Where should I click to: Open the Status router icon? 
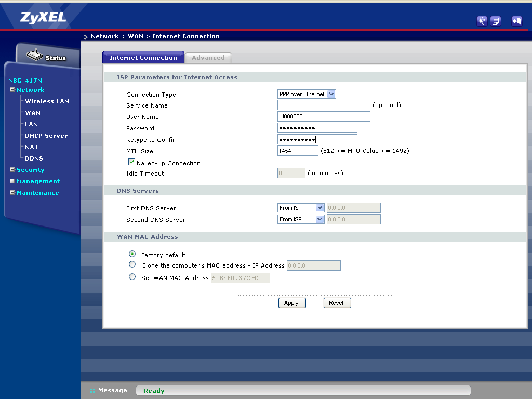(x=35, y=55)
